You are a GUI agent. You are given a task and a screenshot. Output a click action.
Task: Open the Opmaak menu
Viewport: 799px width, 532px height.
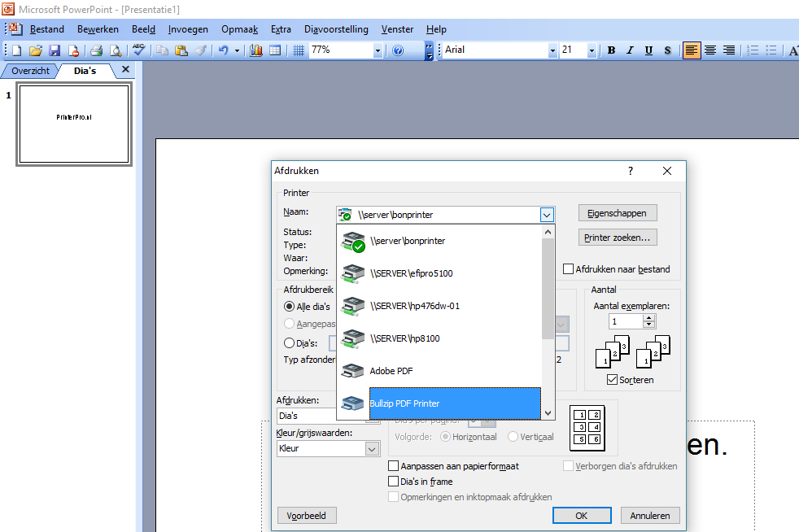click(x=239, y=29)
